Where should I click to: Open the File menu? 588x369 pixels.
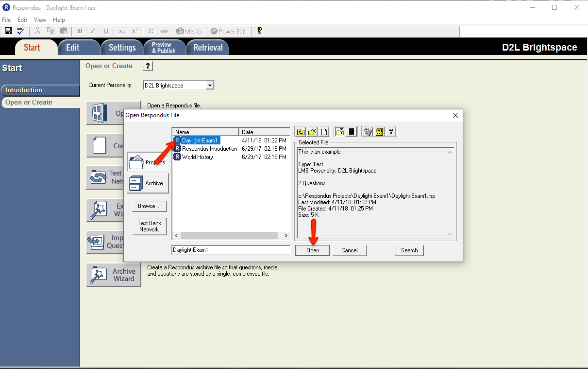pos(6,20)
